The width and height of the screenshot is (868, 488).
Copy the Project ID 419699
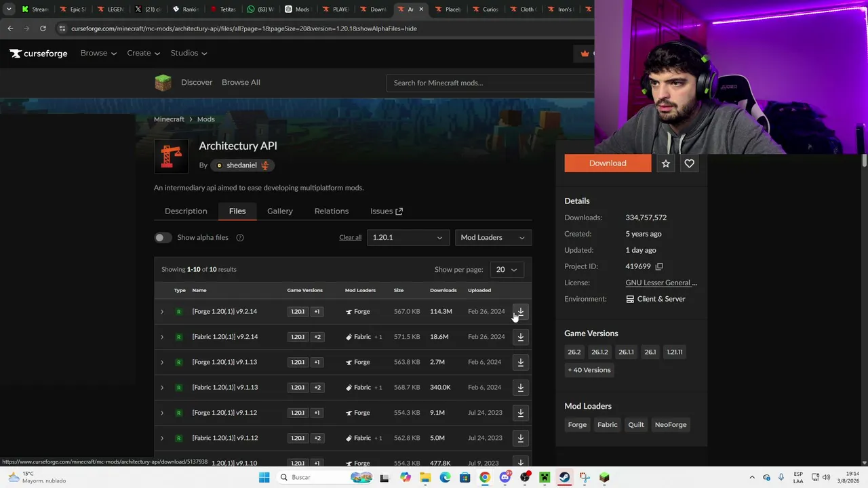[659, 266]
